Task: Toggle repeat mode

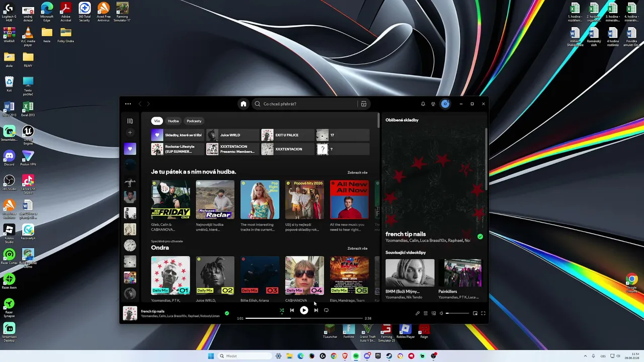Action: pyautogui.click(x=326, y=310)
